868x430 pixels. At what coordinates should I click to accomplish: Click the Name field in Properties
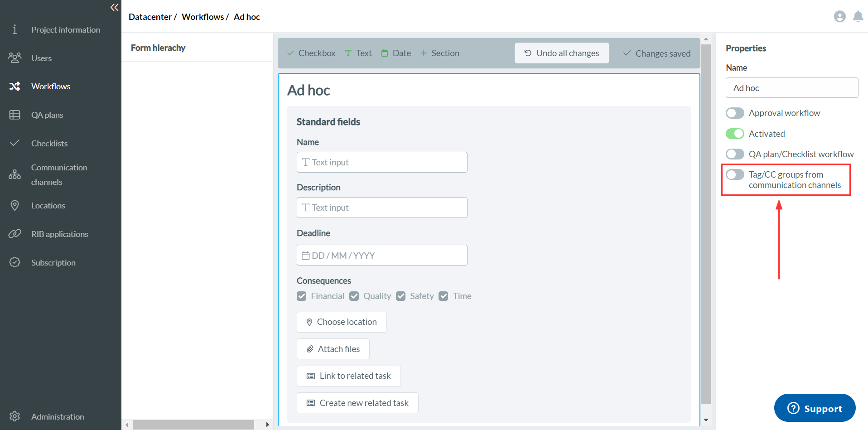point(791,88)
